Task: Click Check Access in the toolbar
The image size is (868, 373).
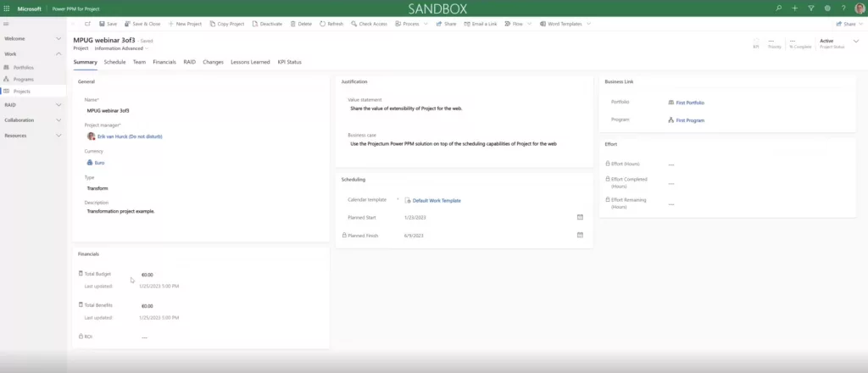Action: pos(370,24)
